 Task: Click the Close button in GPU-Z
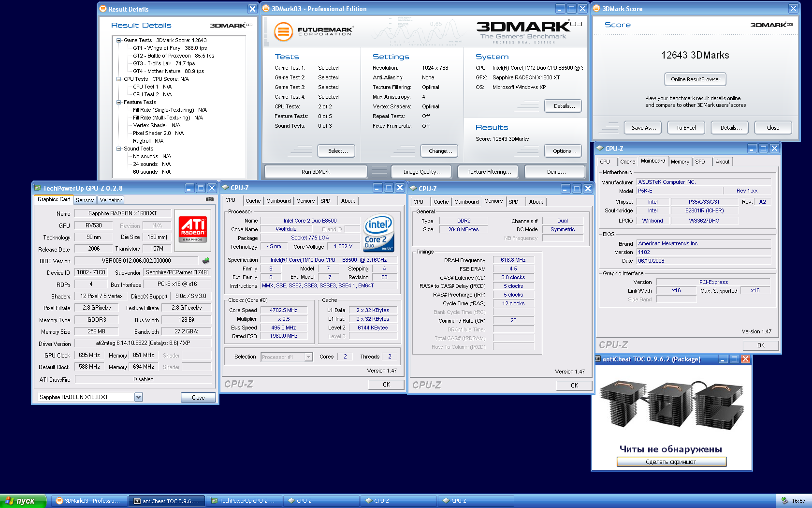198,397
